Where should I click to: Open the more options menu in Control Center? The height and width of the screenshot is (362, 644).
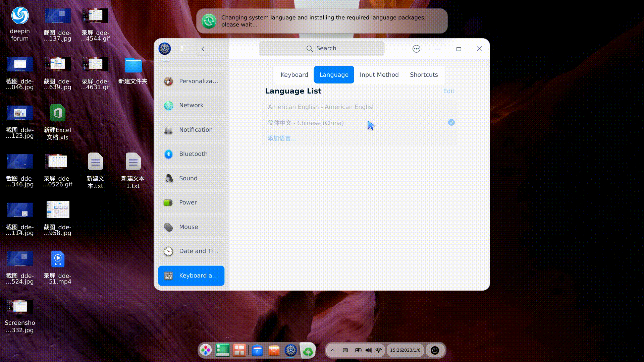click(416, 49)
